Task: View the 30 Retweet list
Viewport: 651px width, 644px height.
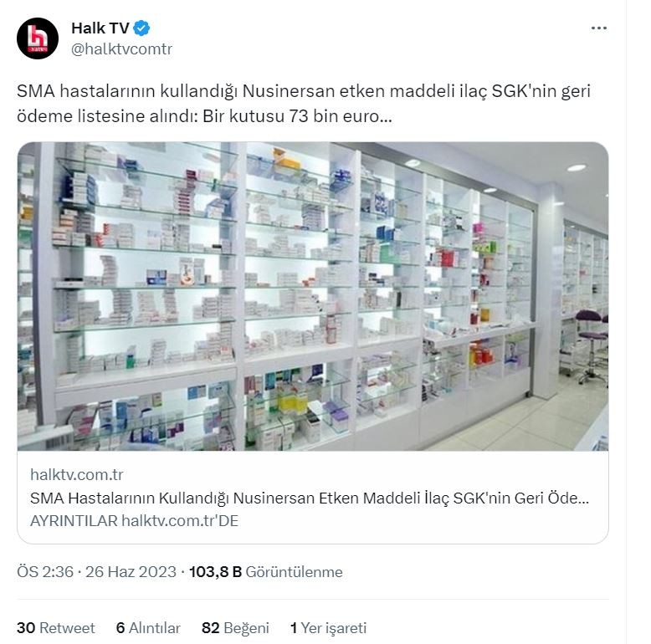Action: (x=55, y=628)
